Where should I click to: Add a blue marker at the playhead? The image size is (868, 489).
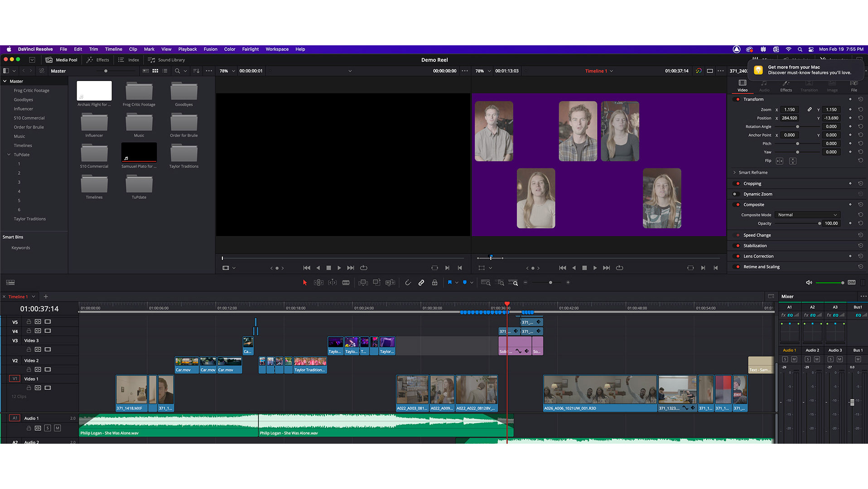click(x=465, y=283)
